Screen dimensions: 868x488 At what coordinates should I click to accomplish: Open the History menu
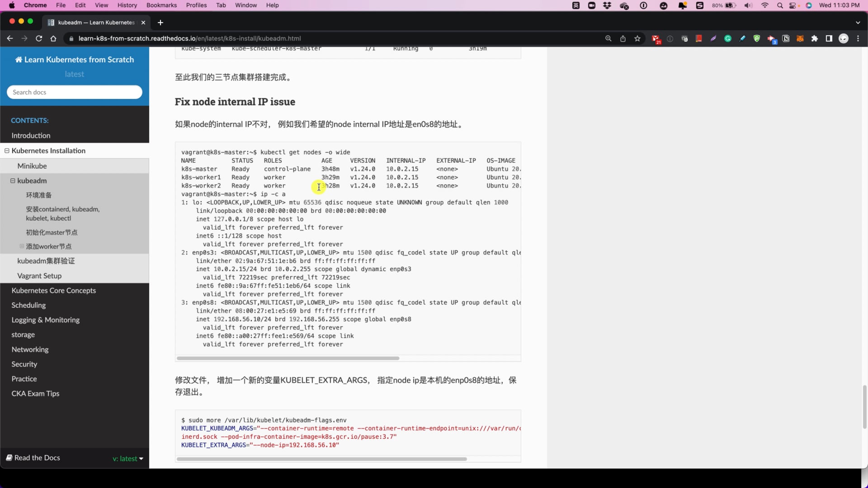pos(127,5)
